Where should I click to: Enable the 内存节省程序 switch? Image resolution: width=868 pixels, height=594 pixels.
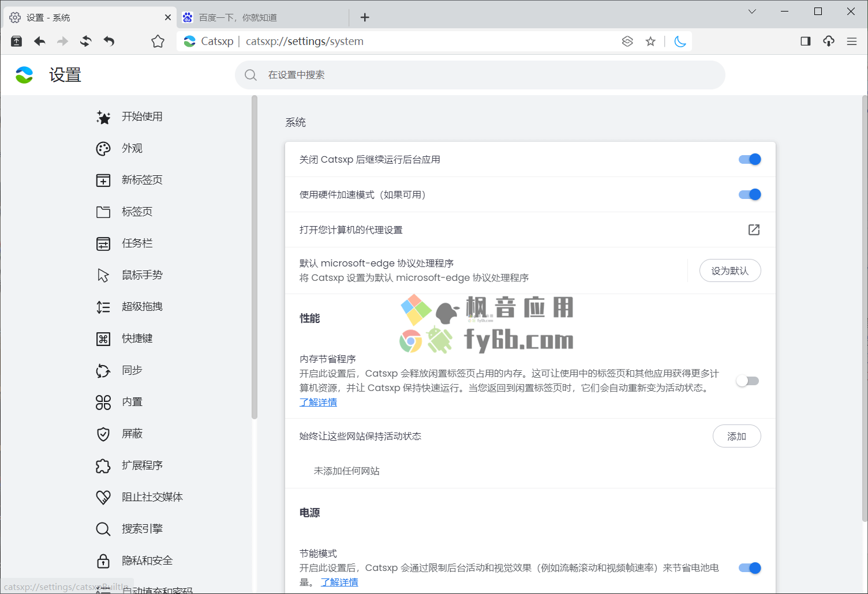point(747,381)
